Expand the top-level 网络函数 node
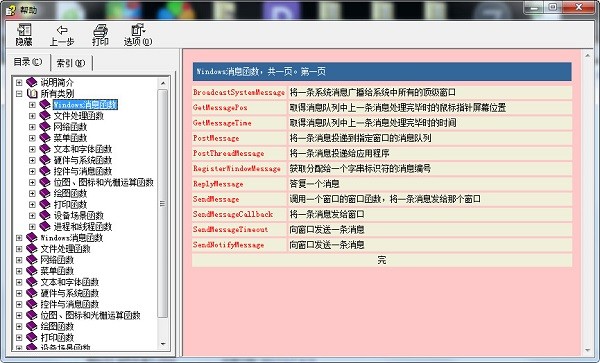 point(19,260)
